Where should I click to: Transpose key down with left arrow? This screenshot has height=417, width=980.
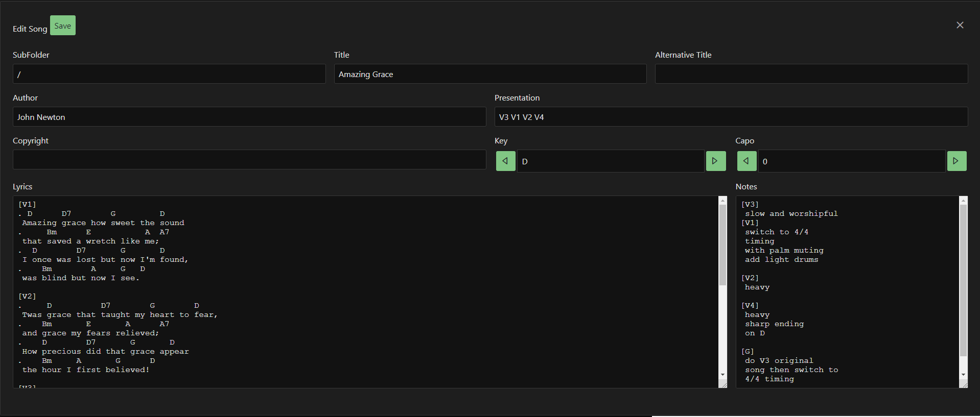click(505, 161)
